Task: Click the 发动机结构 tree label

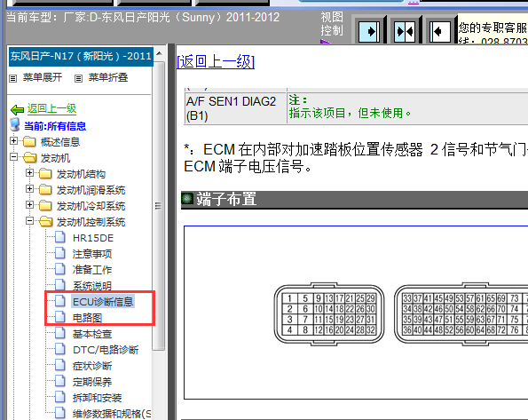Action: (81, 174)
